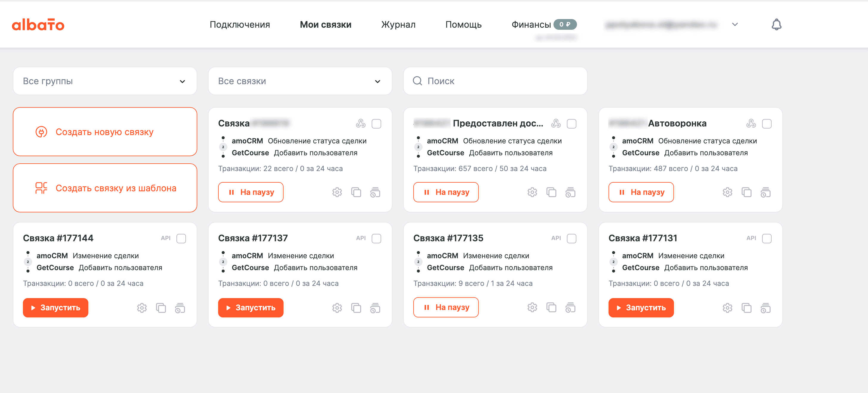Click the albato logo
The width and height of the screenshot is (868, 393).
[38, 25]
